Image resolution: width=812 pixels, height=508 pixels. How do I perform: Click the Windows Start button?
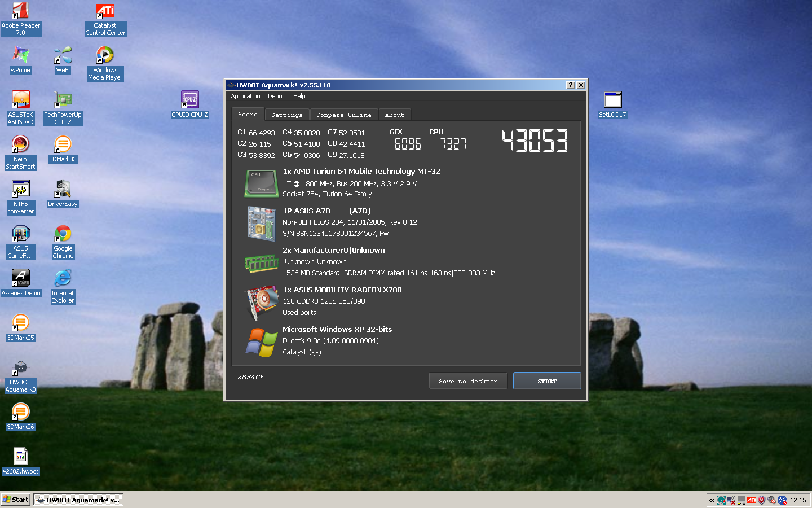click(x=16, y=500)
